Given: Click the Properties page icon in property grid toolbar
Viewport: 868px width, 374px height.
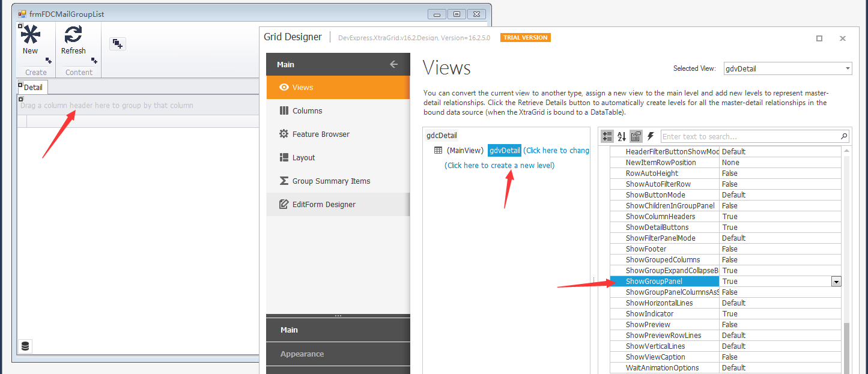Looking at the screenshot, I should click(x=636, y=136).
